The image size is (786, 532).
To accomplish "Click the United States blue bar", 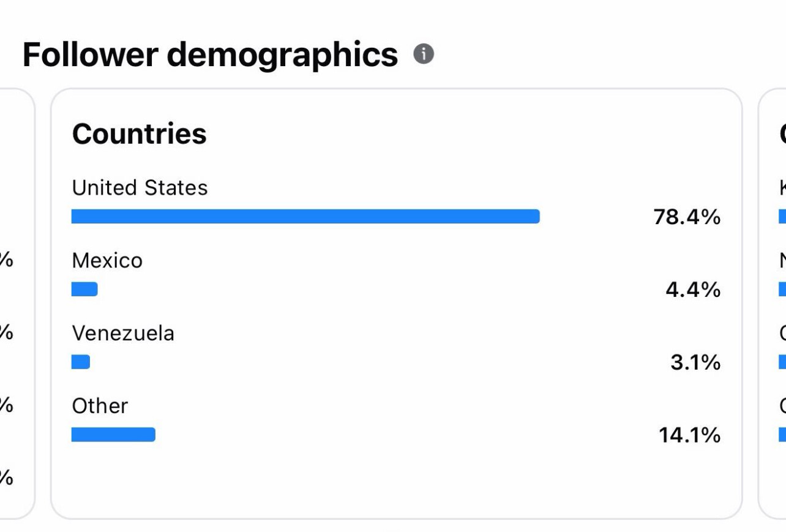I will click(305, 216).
